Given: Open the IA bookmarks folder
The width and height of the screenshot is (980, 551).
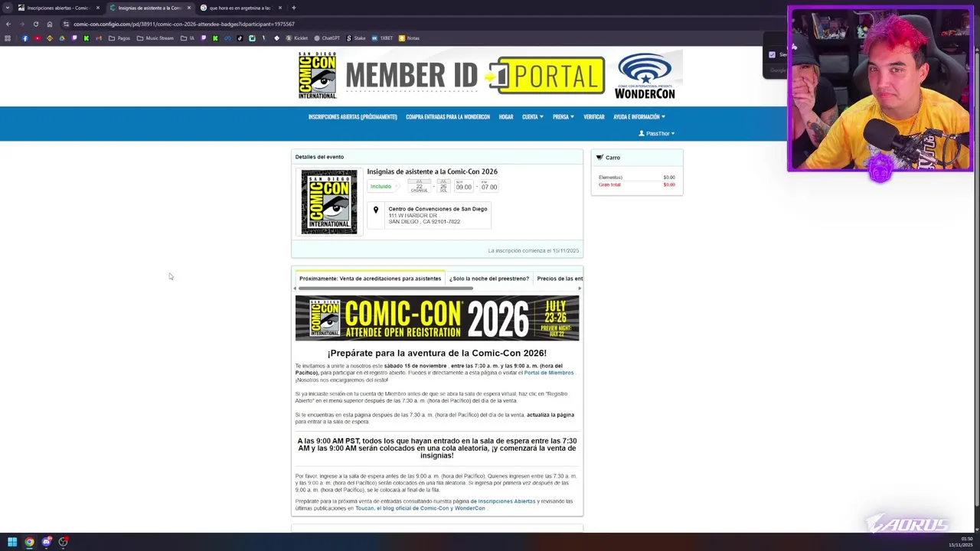Looking at the screenshot, I should (x=188, y=38).
